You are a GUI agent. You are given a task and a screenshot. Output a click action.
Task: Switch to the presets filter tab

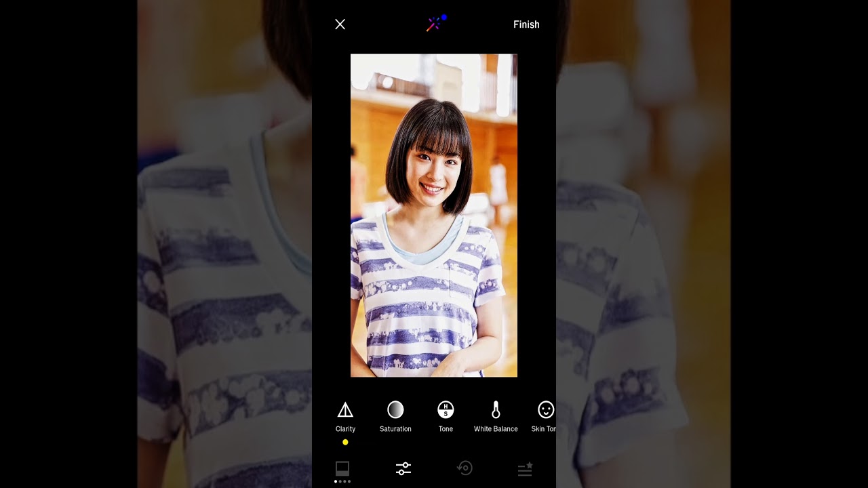coord(342,468)
